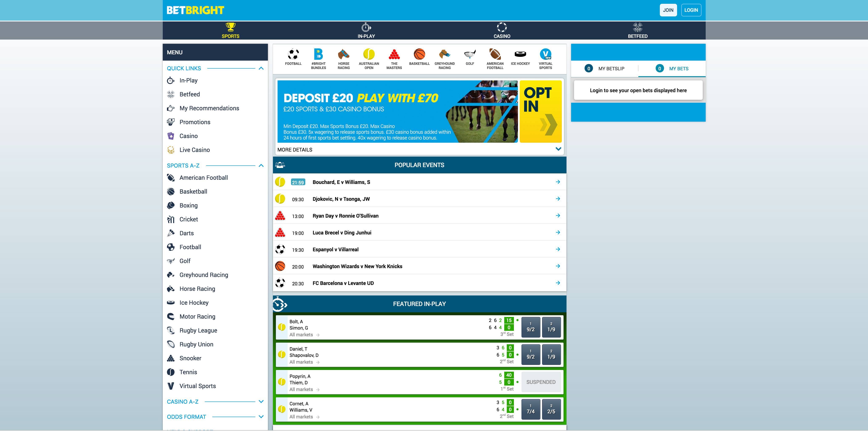Select My Bets tab

[x=672, y=68]
